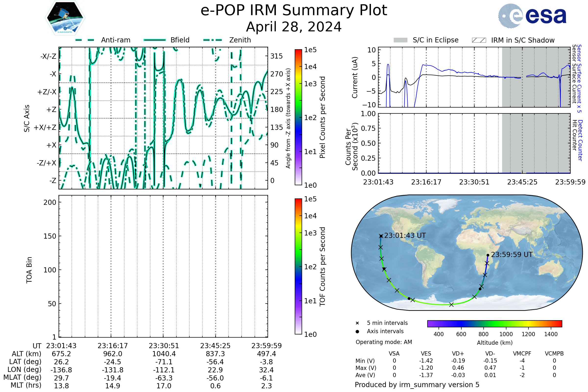
Task: Click the 23:01:43 UT label on map
Action: [405, 235]
